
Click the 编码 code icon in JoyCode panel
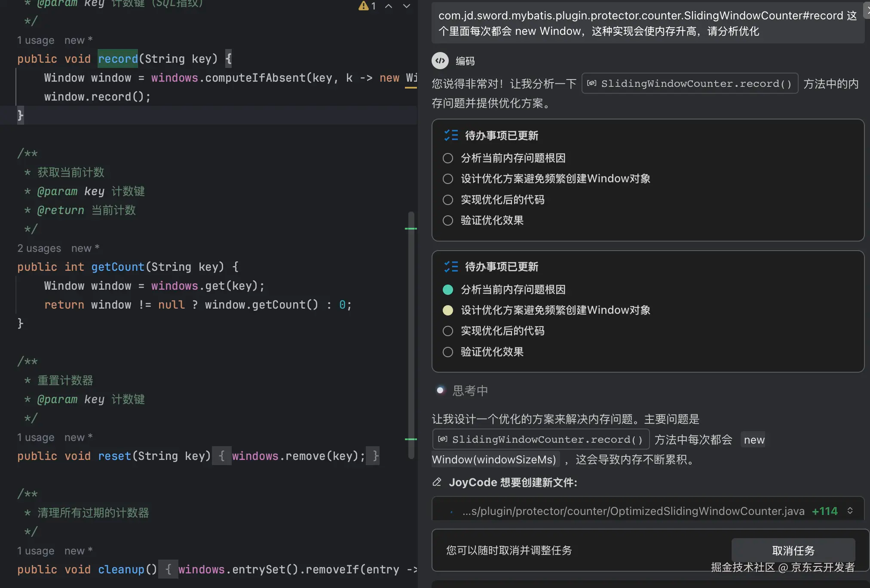(x=440, y=61)
